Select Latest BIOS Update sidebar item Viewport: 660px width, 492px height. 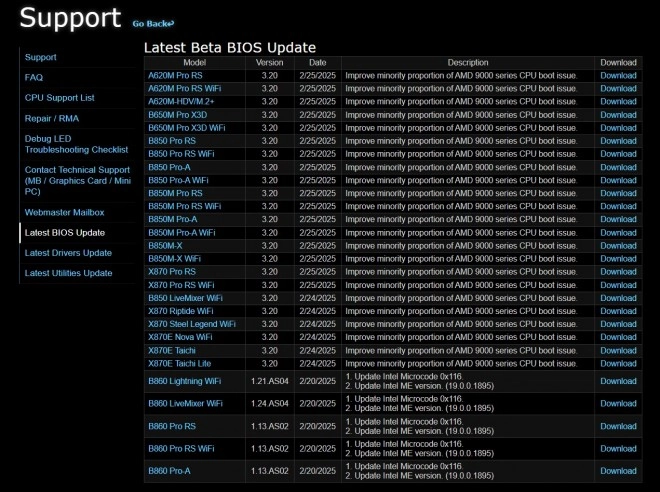(65, 233)
